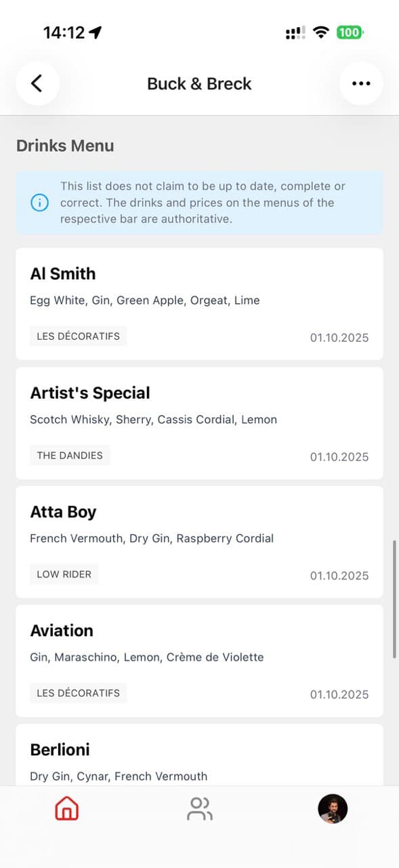Select the THE DANDIES tag

click(x=69, y=455)
